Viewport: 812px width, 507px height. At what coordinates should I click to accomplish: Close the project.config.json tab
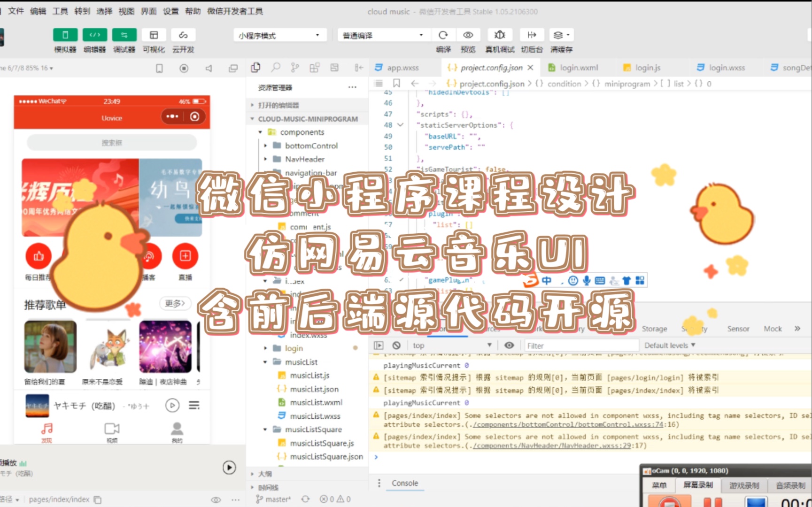click(530, 68)
